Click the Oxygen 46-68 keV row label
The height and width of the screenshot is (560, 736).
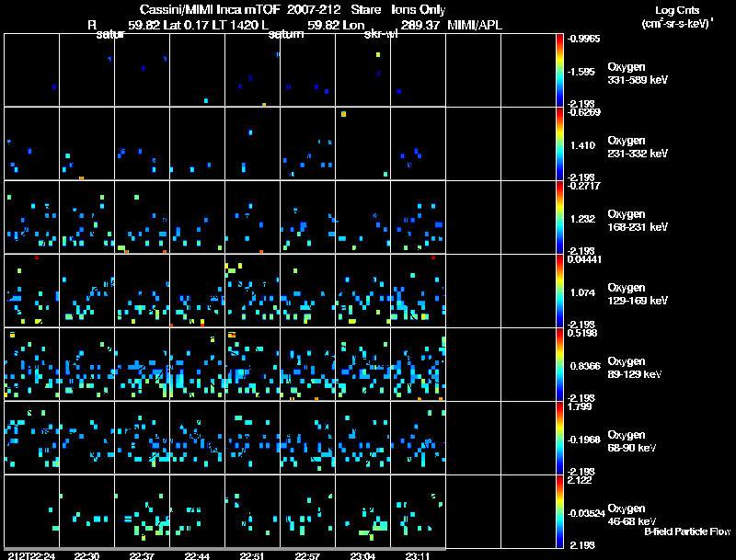pos(632,515)
